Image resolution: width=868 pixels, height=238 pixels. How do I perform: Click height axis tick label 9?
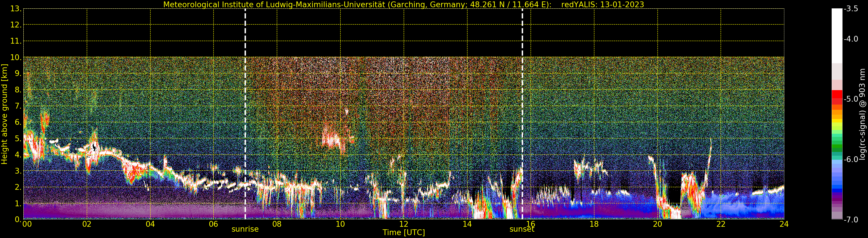18,74
